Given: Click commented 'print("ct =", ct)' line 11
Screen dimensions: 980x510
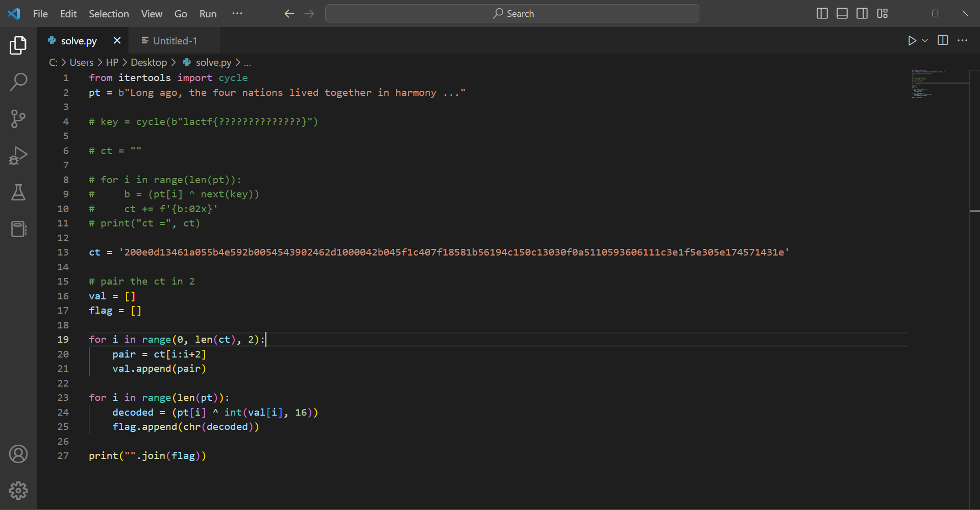Looking at the screenshot, I should (x=144, y=223).
